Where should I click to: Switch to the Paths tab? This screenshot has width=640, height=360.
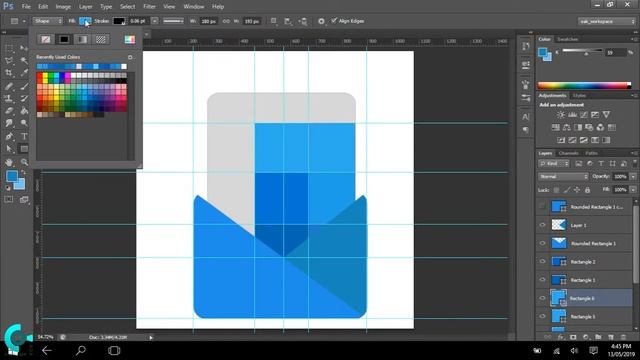click(591, 153)
